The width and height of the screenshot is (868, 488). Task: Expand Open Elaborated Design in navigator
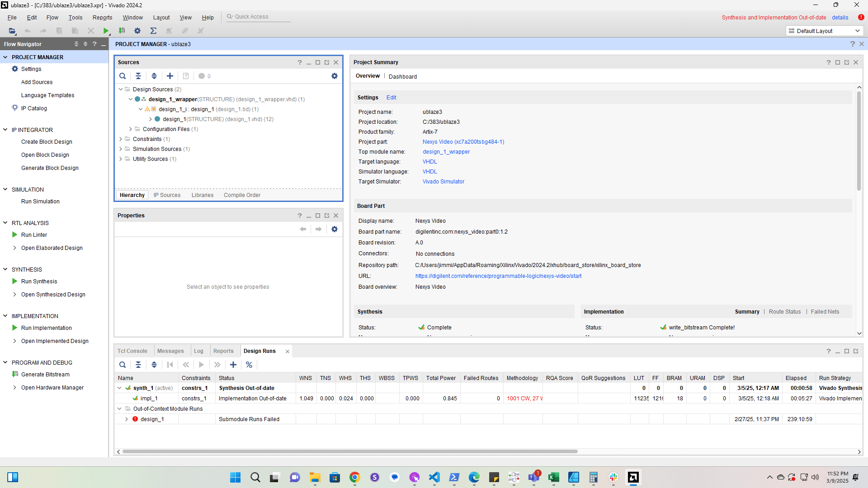click(14, 248)
